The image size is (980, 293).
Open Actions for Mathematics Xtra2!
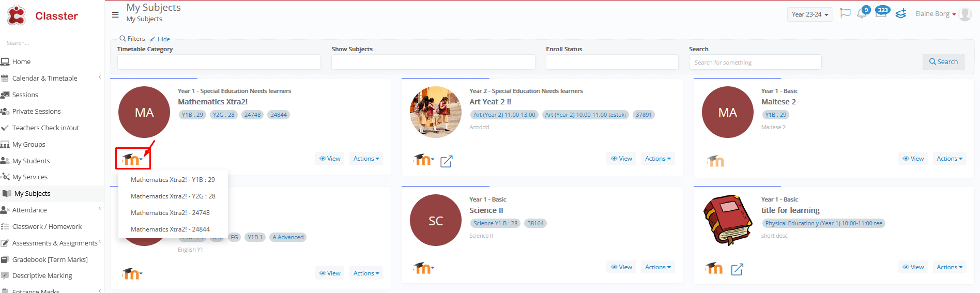pos(366,159)
